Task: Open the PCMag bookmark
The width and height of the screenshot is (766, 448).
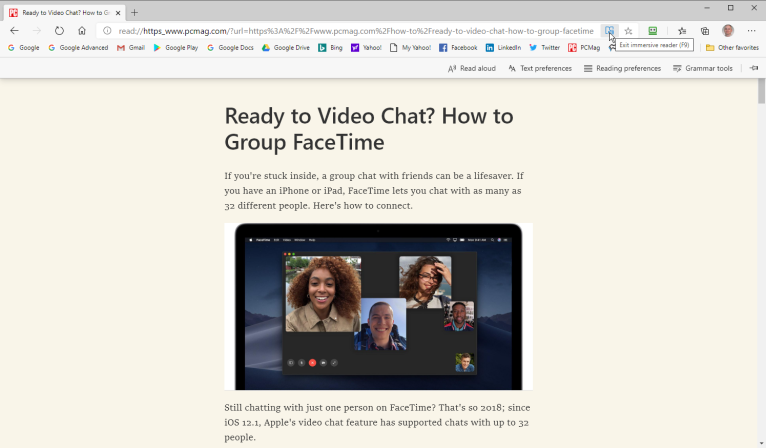Action: pyautogui.click(x=584, y=47)
